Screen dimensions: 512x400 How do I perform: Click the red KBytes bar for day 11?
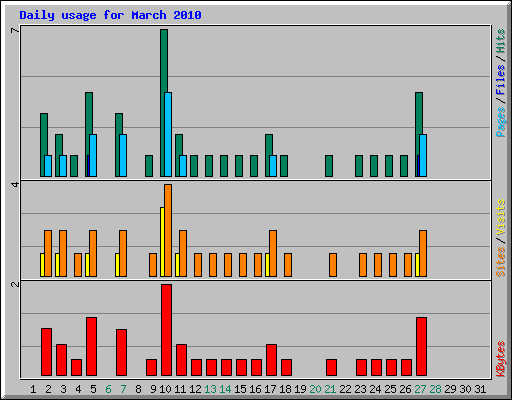[x=181, y=360]
